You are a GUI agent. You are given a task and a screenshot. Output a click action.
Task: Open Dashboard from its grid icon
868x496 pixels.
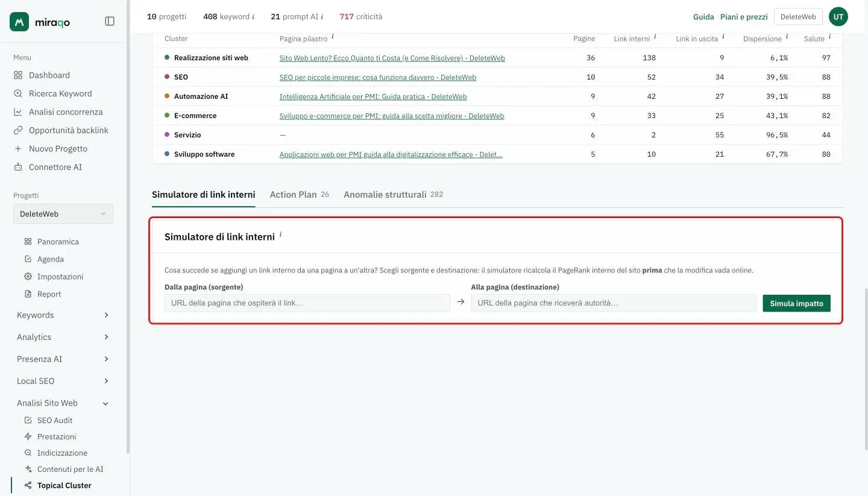pos(18,75)
